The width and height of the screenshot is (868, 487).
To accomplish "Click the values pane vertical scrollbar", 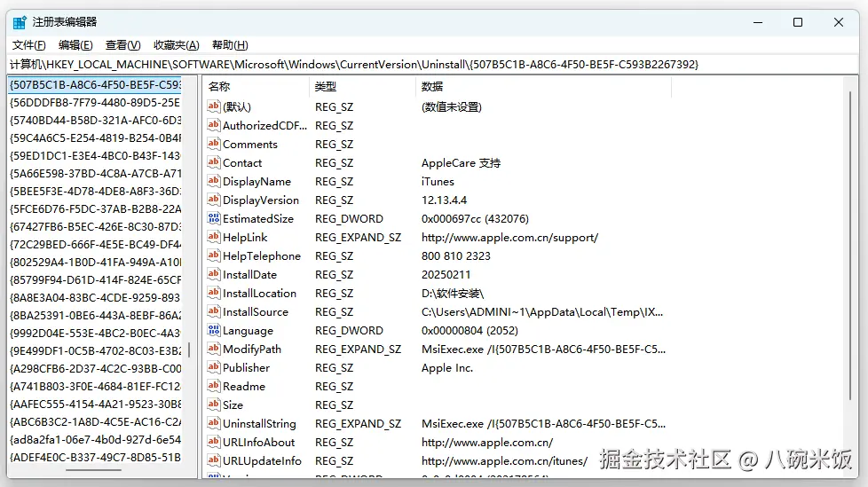I will tap(850, 246).
